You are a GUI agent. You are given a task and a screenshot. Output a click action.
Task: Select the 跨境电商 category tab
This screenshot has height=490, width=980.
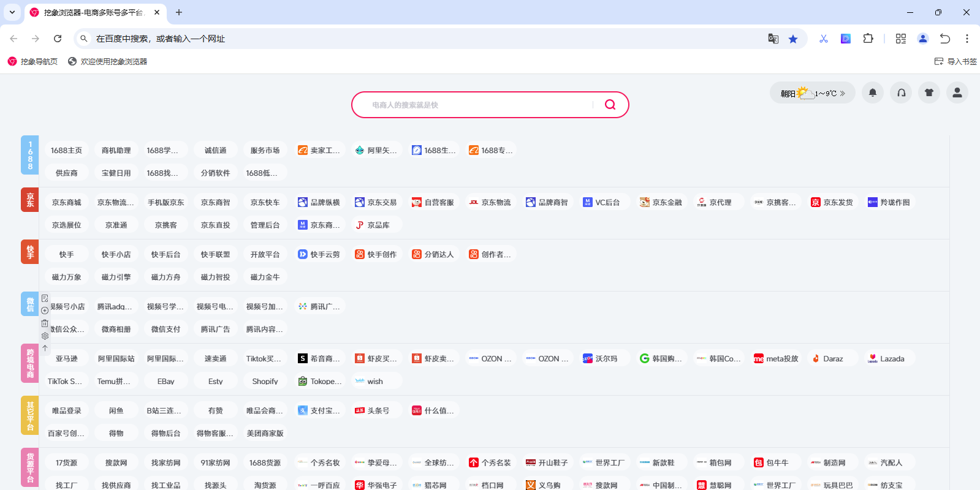coord(30,364)
